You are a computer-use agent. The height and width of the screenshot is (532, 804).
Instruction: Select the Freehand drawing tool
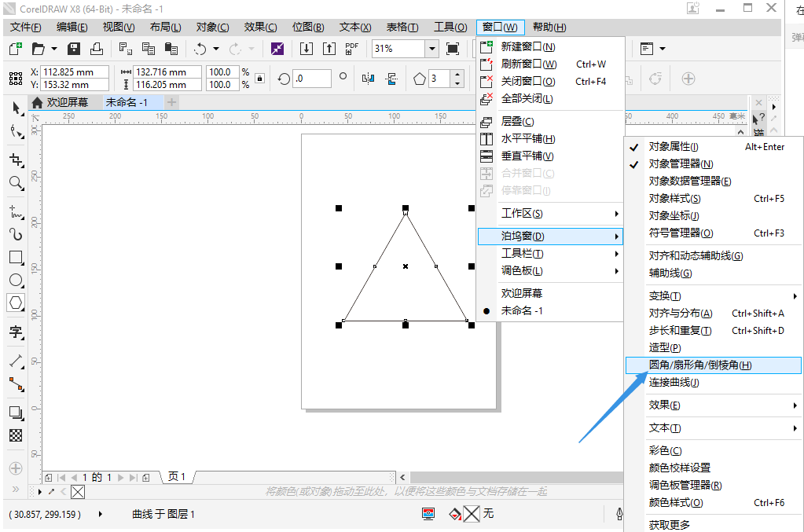point(16,211)
